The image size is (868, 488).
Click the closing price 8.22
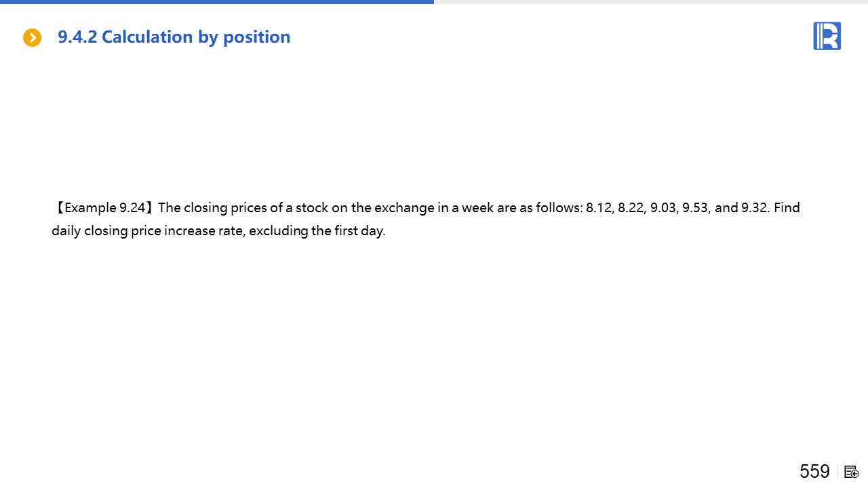(x=631, y=207)
